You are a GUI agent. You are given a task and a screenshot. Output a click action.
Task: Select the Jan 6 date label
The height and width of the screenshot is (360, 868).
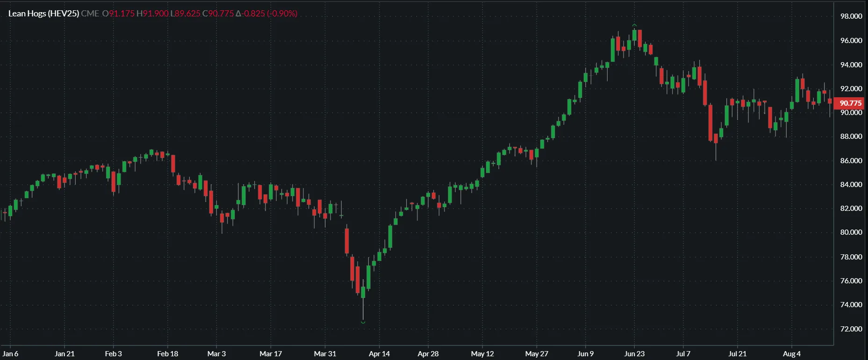(x=10, y=353)
